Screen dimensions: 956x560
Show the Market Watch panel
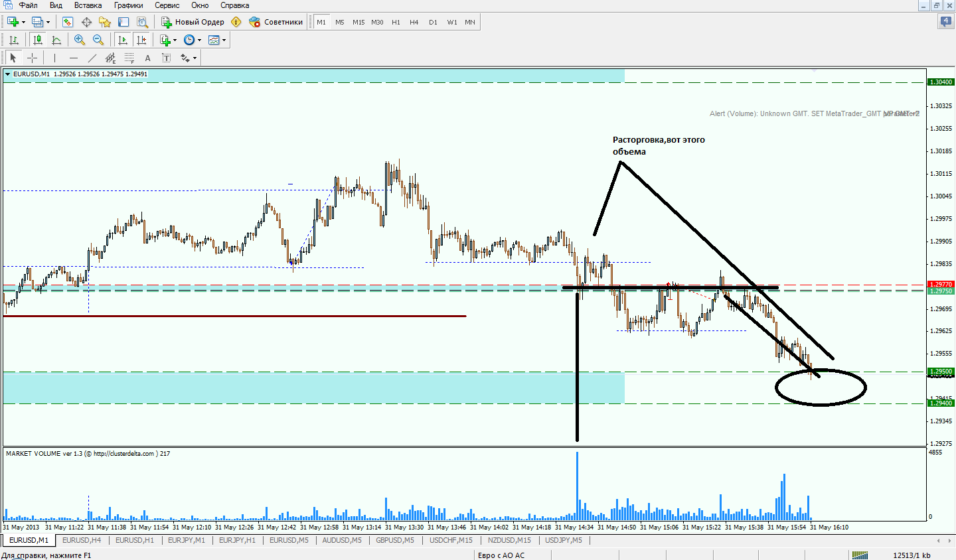[x=68, y=22]
